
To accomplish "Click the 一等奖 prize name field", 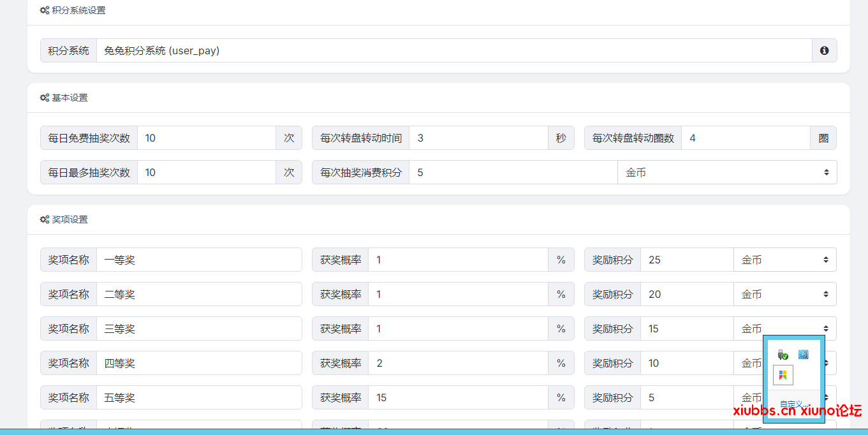I will 198,260.
